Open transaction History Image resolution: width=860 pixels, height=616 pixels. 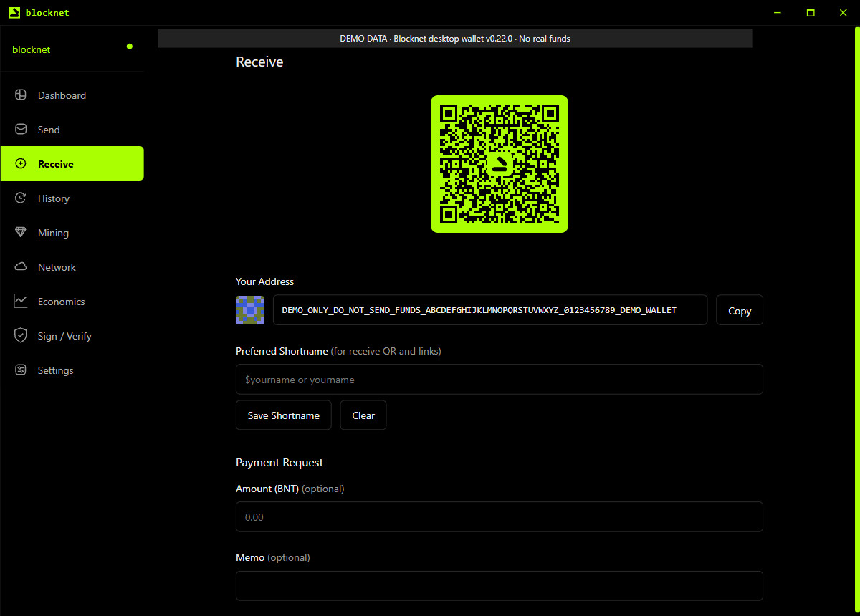[72, 198]
